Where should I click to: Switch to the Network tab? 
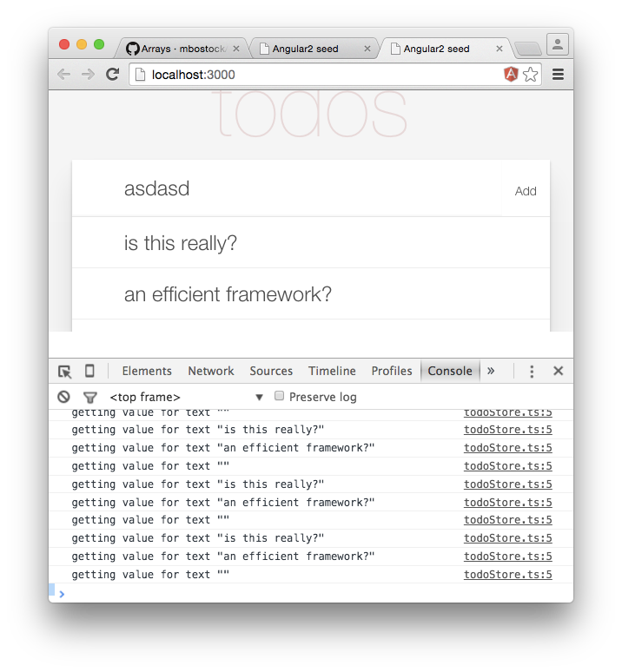pos(211,371)
